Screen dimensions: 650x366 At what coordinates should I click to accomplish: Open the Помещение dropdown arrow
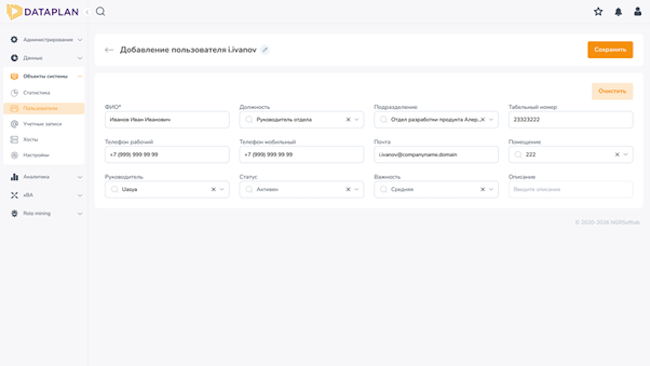[x=626, y=155]
